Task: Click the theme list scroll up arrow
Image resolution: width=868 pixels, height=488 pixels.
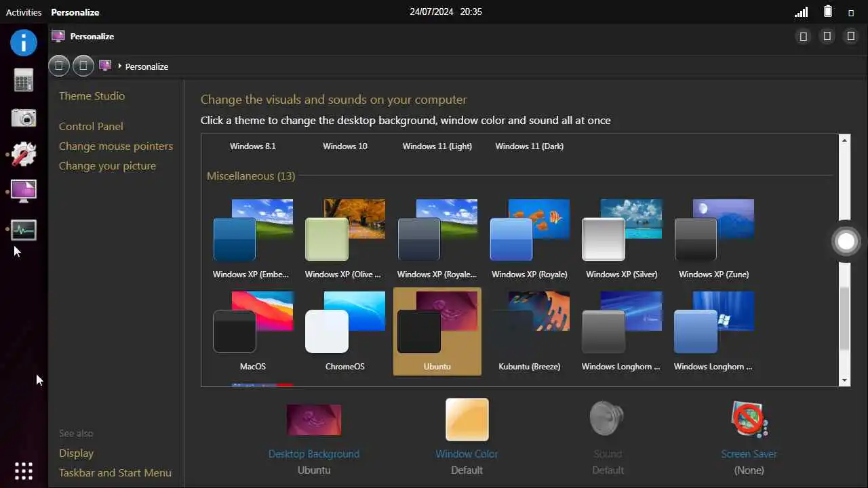Action: (844, 140)
